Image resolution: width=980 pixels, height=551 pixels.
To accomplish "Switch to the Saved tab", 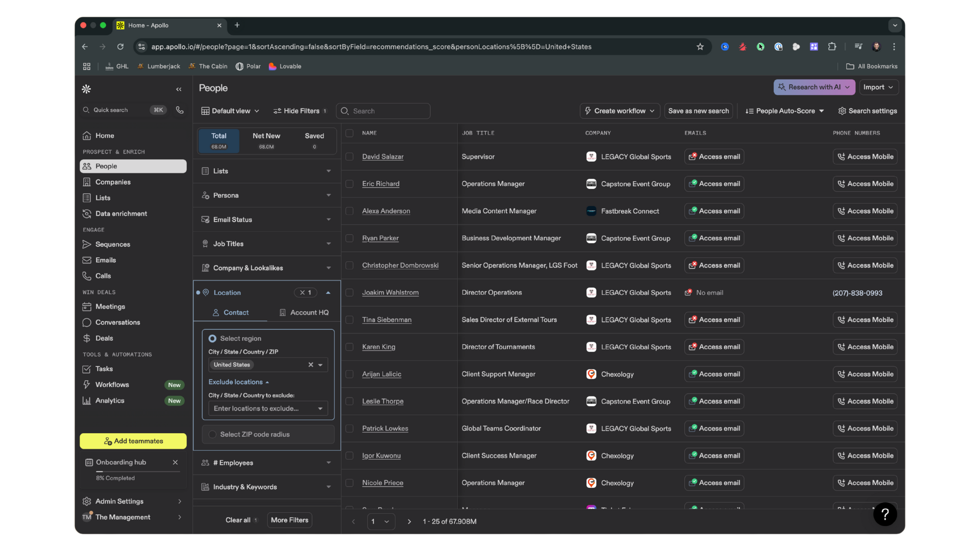I will point(314,141).
